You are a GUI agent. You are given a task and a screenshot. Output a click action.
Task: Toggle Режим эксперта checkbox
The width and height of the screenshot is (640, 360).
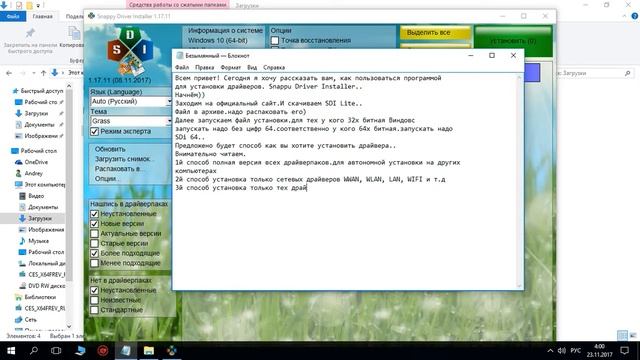point(94,131)
